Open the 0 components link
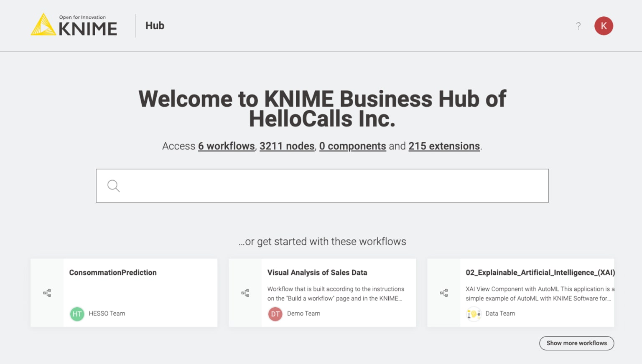Image resolution: width=642 pixels, height=364 pixels. (x=352, y=146)
